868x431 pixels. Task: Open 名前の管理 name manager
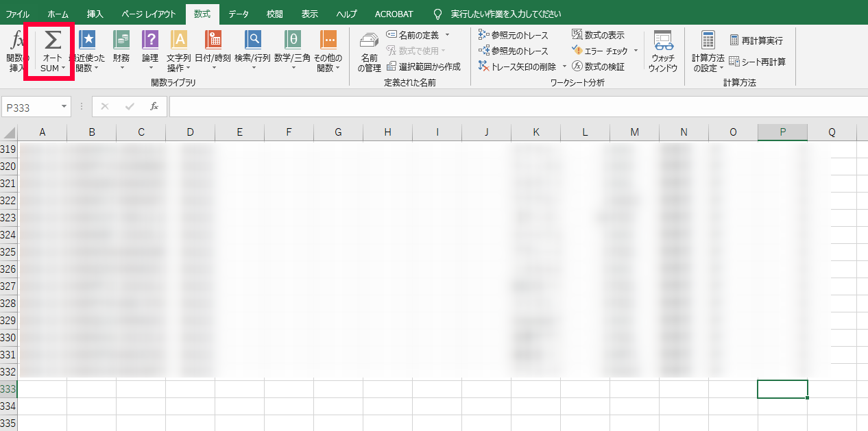pos(369,51)
